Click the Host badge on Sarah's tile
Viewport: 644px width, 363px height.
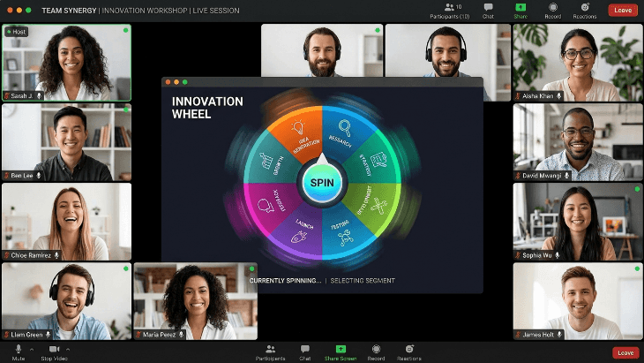pos(17,32)
